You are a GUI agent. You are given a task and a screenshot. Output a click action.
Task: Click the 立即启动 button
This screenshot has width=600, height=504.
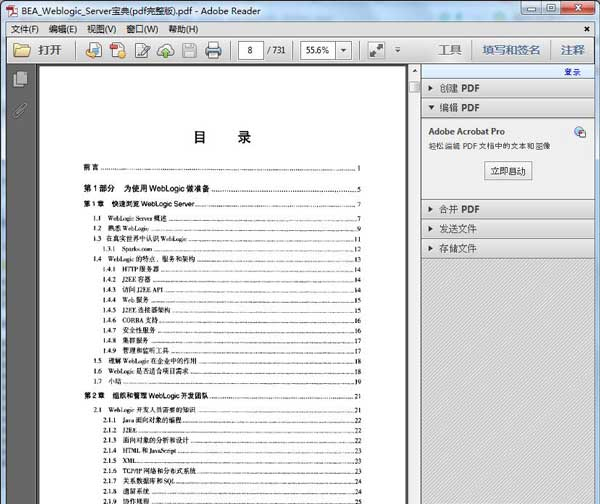pos(508,171)
